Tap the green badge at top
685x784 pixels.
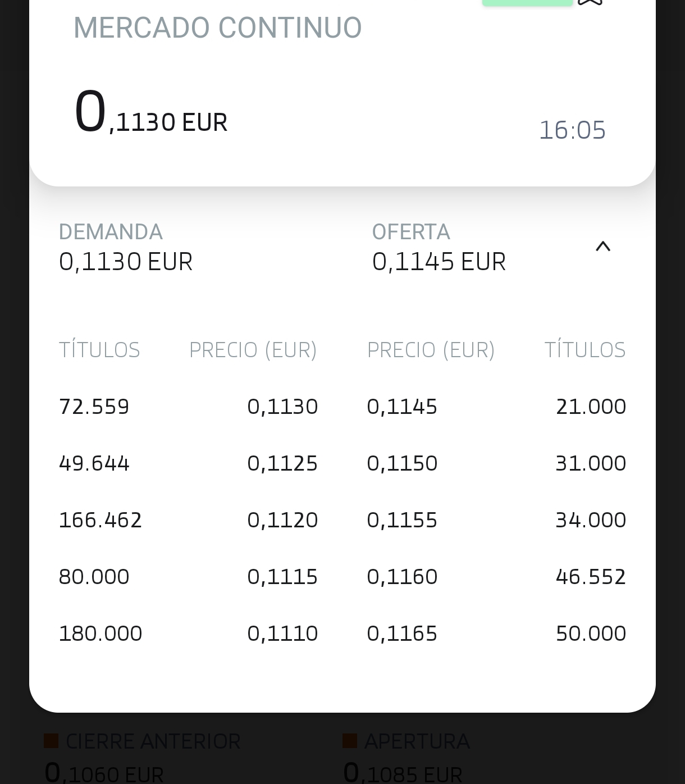pos(527,2)
